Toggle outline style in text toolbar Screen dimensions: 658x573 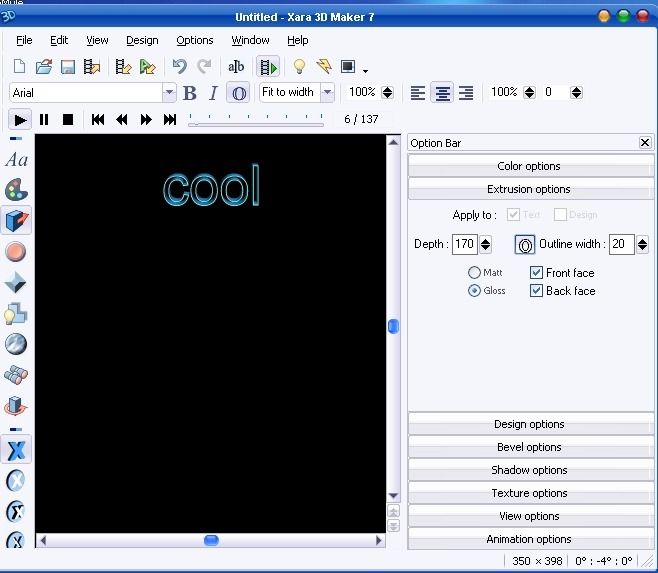coord(239,93)
